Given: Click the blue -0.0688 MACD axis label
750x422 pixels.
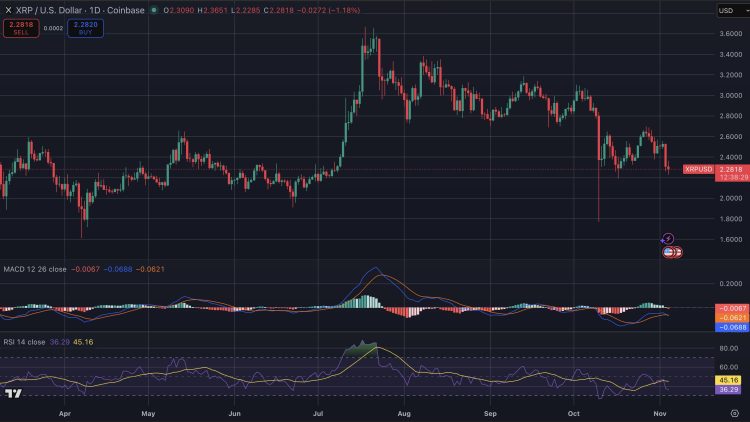Looking at the screenshot, I should click(733, 327).
